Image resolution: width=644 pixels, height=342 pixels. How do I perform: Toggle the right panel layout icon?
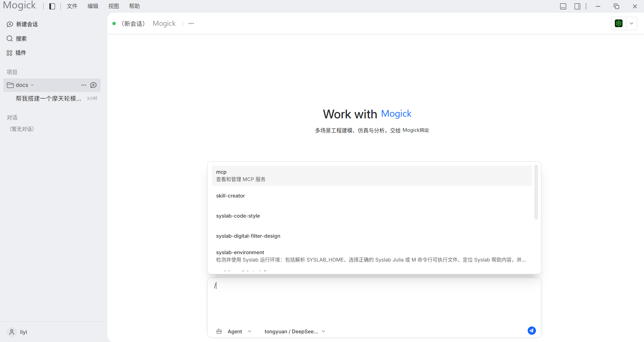click(577, 6)
